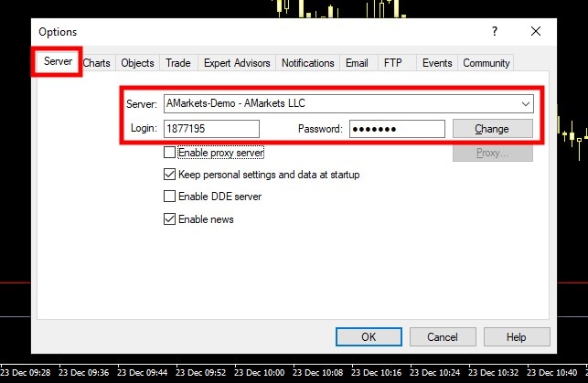Select the Trade tab
The image size is (588, 383).
(x=177, y=63)
